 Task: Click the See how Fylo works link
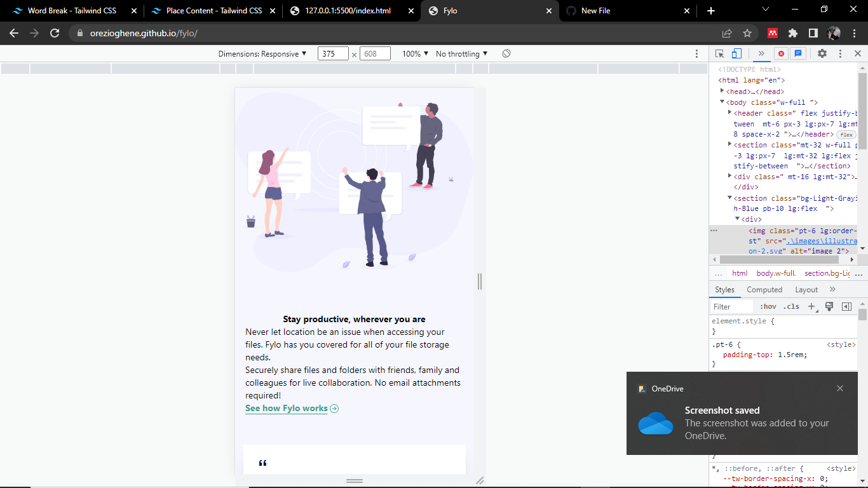click(x=286, y=408)
